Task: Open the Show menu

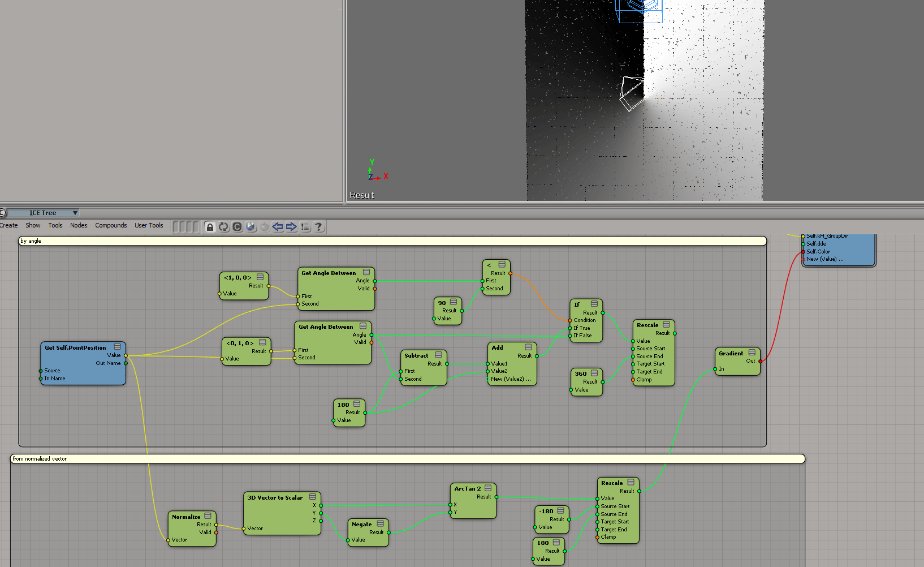Action: [x=33, y=225]
